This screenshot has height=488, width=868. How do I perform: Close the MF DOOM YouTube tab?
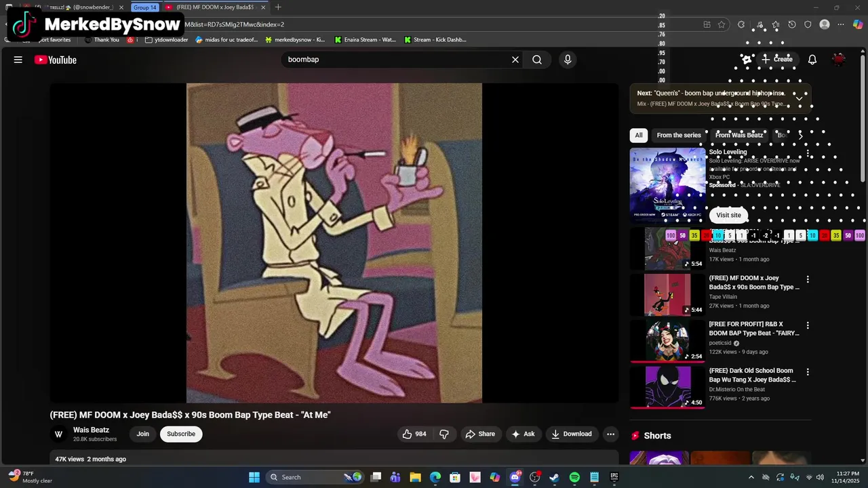click(x=262, y=7)
